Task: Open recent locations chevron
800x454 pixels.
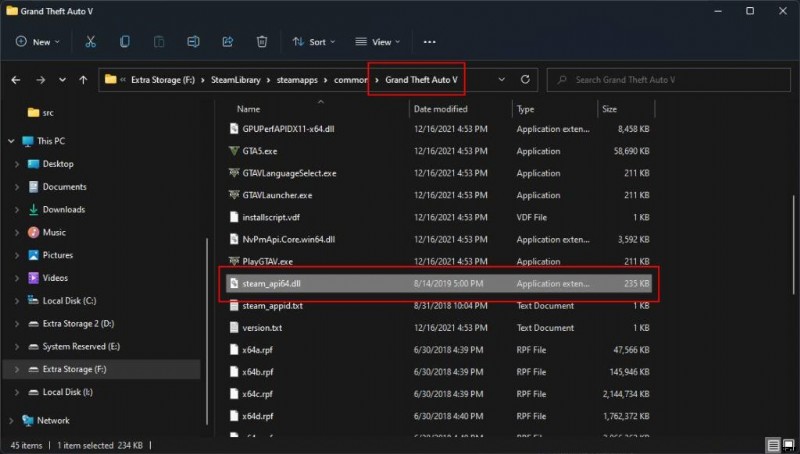Action: [x=62, y=80]
